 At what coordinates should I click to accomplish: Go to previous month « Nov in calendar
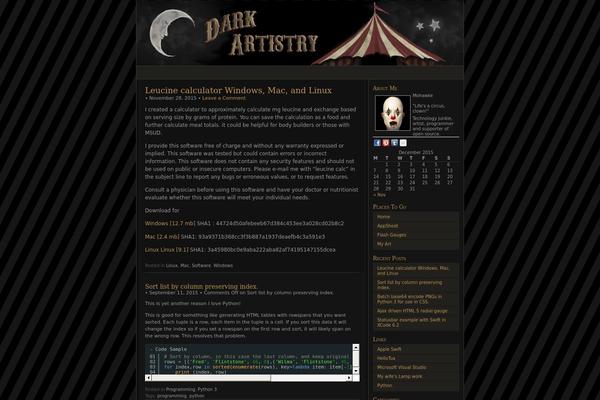pos(380,195)
